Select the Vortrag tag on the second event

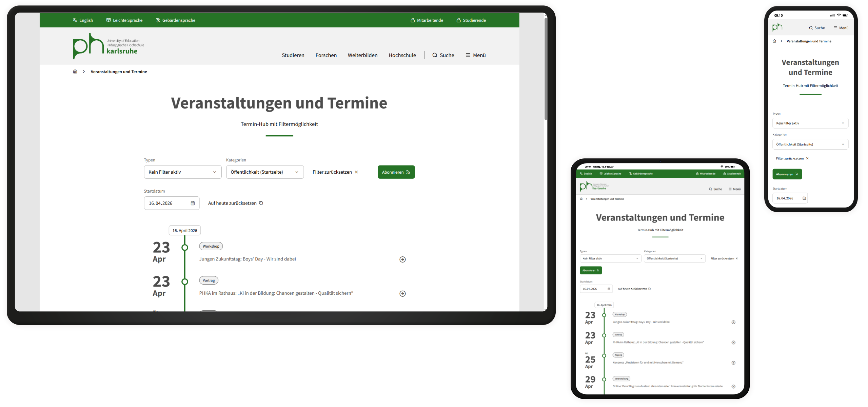coord(209,280)
